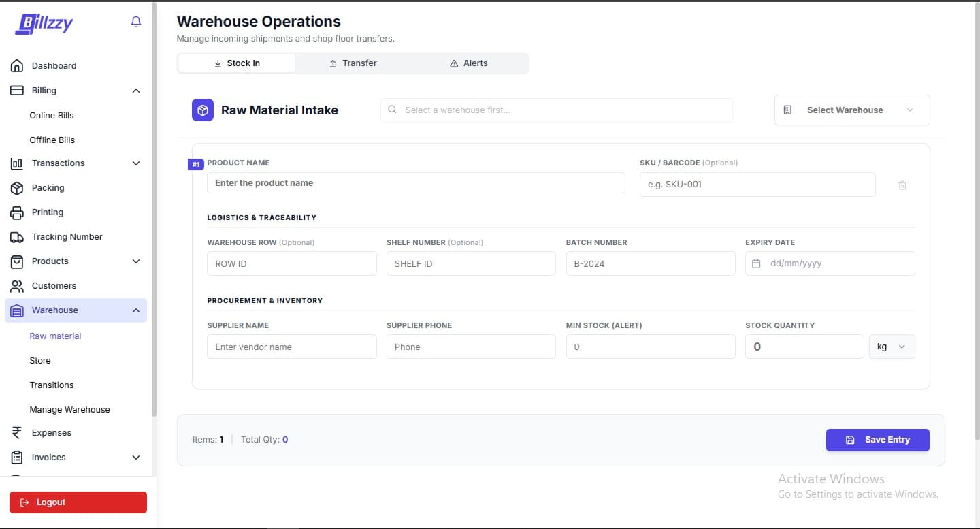Screen dimensions: 980x529
Task: Switch to the Alerts tab
Action: click(x=469, y=63)
